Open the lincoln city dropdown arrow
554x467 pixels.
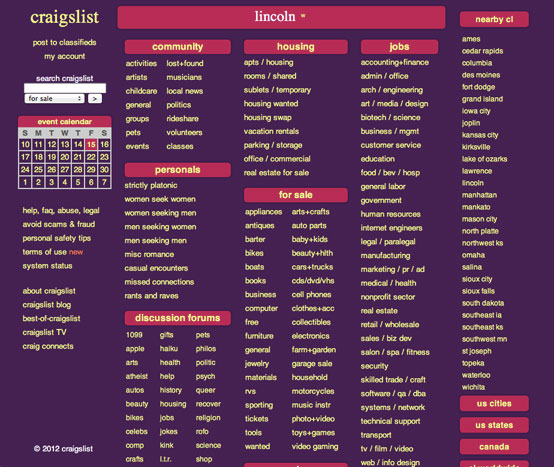[x=303, y=16]
